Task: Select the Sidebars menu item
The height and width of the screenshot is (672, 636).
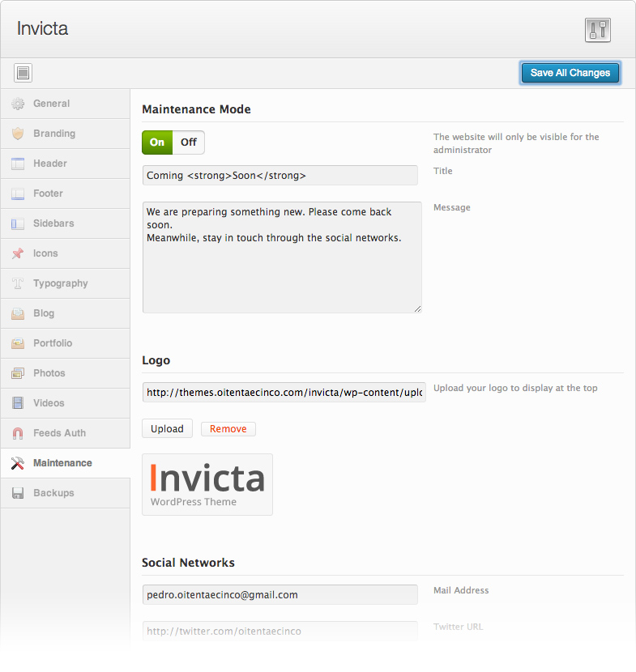Action: (53, 223)
